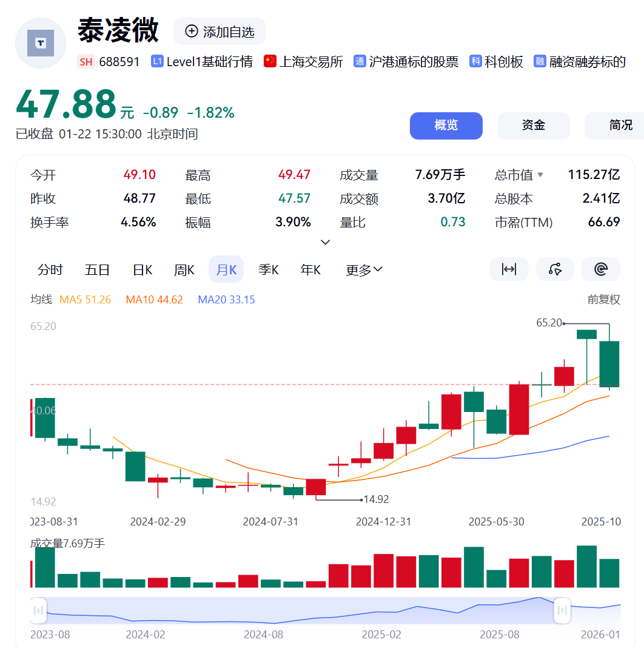Screen dimensions: 644x648
Task: Switch to the 分时 chart tab
Action: coord(50,270)
